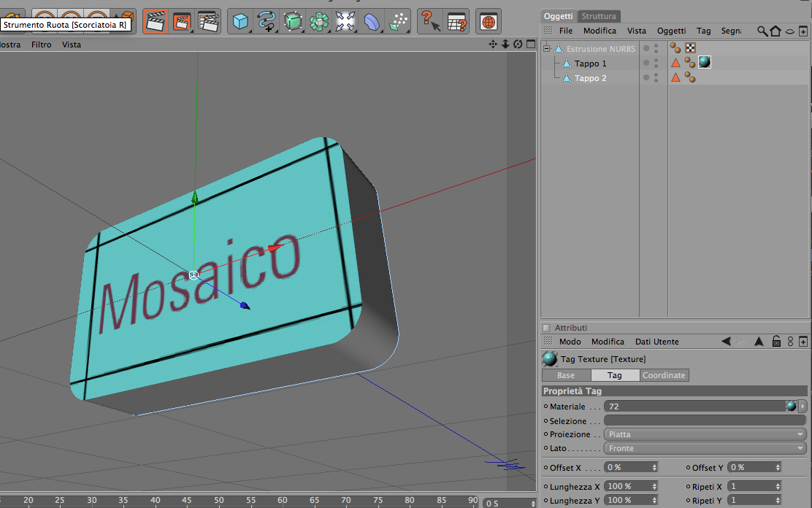The height and width of the screenshot is (508, 812).
Task: Open the Modo menu in Attributes
Action: click(x=570, y=342)
